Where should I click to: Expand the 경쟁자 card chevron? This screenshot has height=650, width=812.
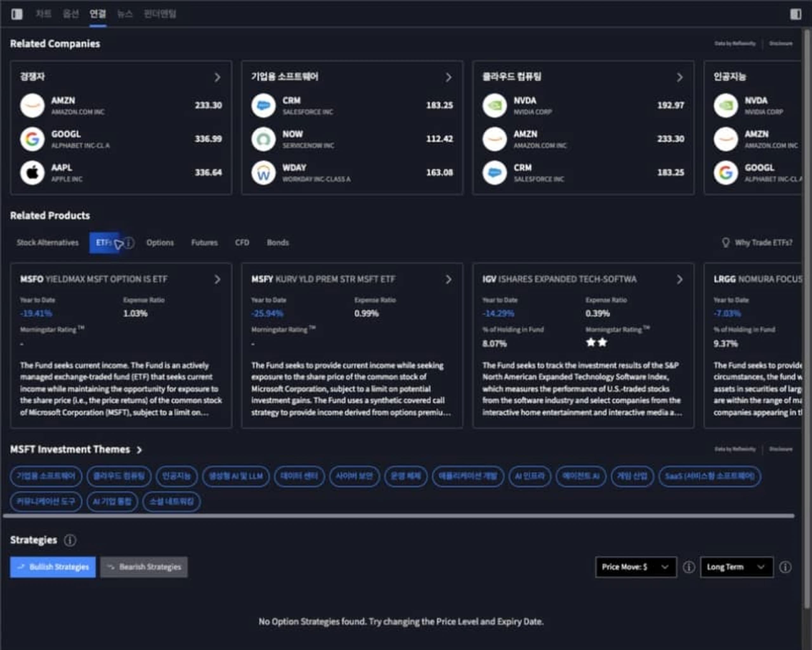pyautogui.click(x=217, y=78)
